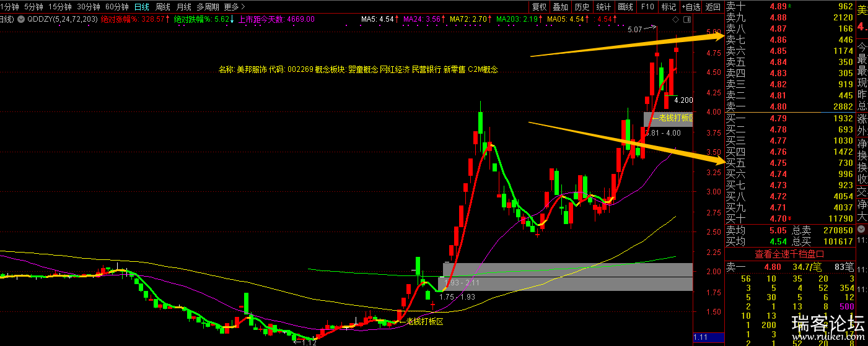Click the 卖九 4.88 ask row
Image resolution: width=868 pixels, height=346 pixels.
coord(789,17)
